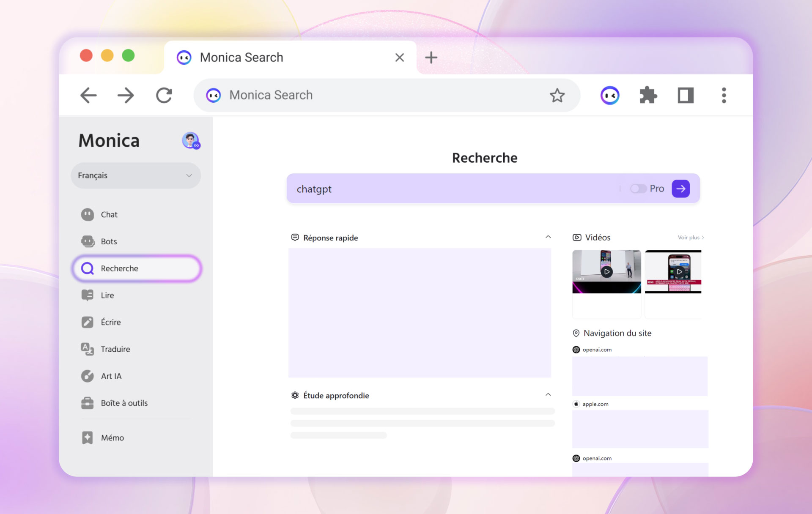Collapse the Étude approfondie section
The width and height of the screenshot is (812, 514).
pyautogui.click(x=548, y=395)
